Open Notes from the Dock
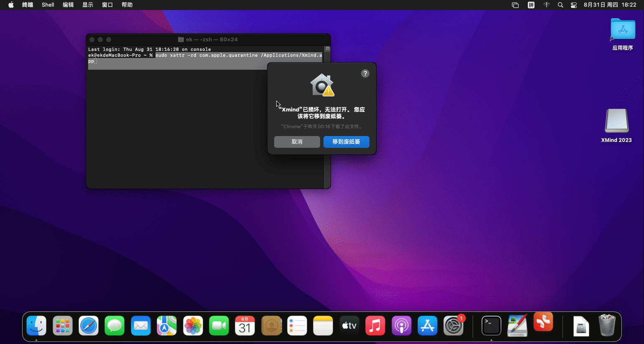 point(323,326)
